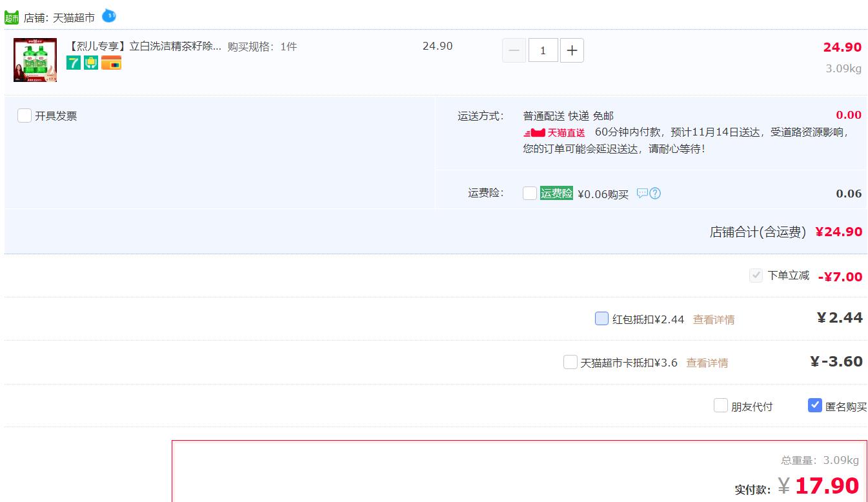Viewport: 868px width, 502px height.
Task: Click the green shield guarantee badge
Action: click(91, 63)
